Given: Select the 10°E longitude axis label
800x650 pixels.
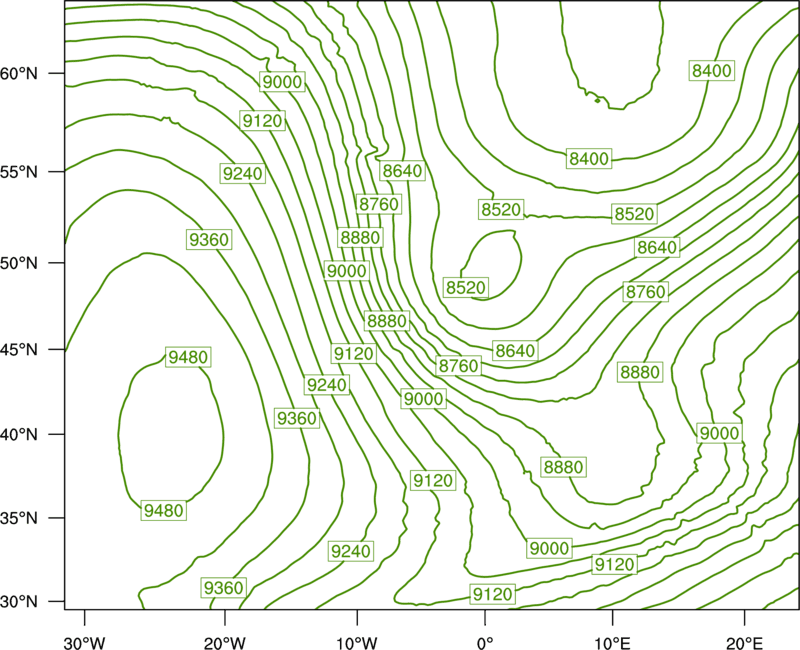Looking at the screenshot, I should 612,642.
